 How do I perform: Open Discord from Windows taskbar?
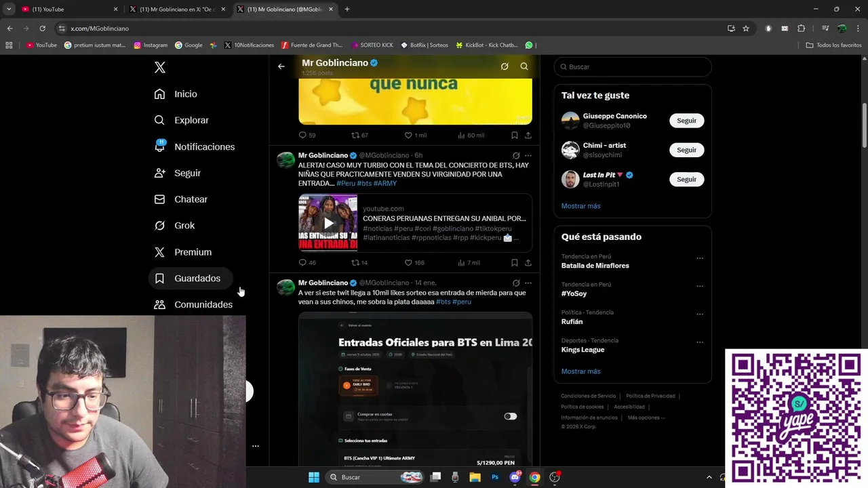(x=515, y=477)
